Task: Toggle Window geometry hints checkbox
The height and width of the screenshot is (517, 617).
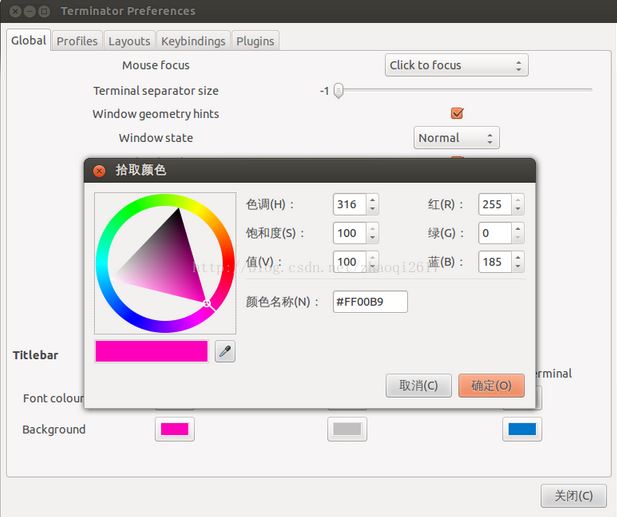Action: click(457, 114)
